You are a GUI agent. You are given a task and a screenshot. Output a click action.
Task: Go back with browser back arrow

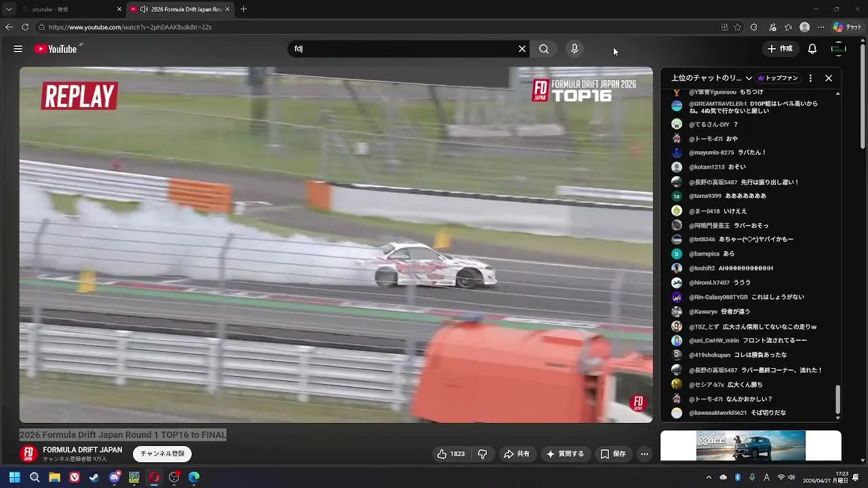tap(9, 27)
